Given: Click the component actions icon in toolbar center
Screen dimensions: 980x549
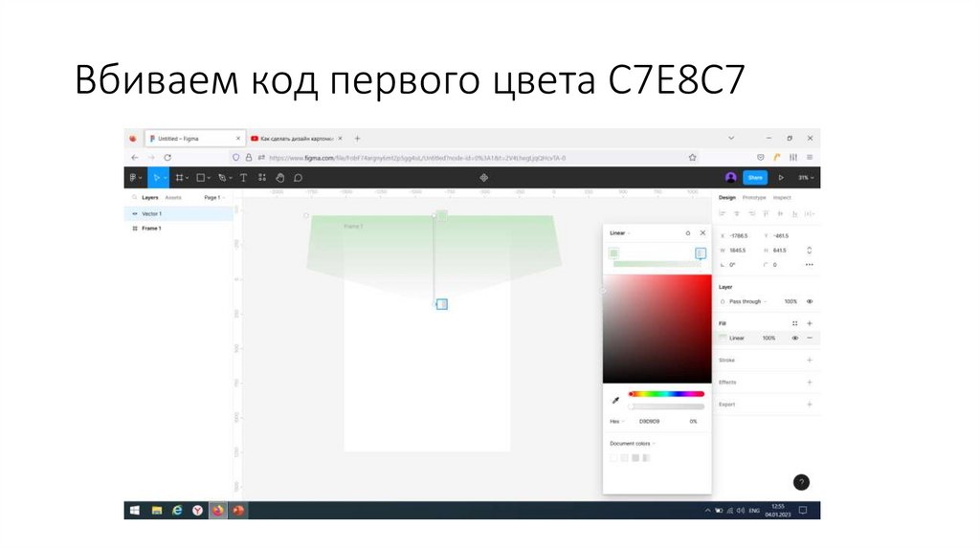Looking at the screenshot, I should coord(483,178).
